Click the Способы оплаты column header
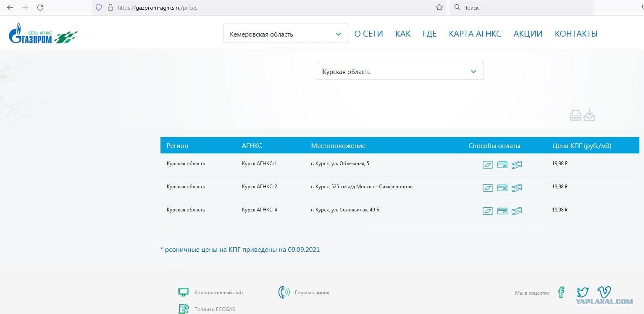Image resolution: width=644 pixels, height=314 pixels. [494, 146]
